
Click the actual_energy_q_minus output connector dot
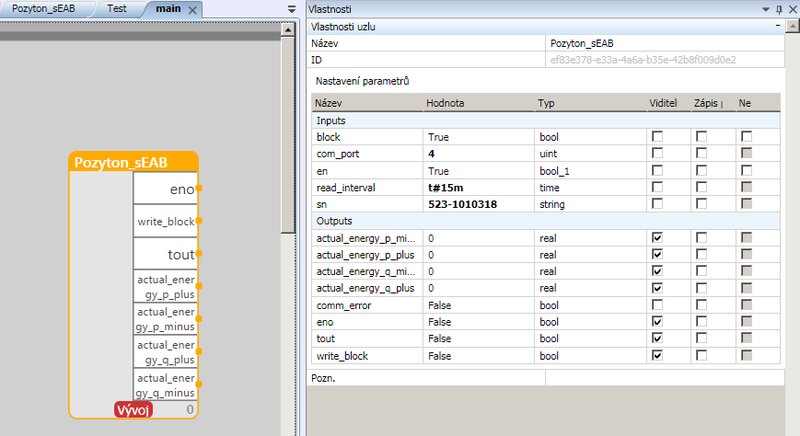pos(199,384)
